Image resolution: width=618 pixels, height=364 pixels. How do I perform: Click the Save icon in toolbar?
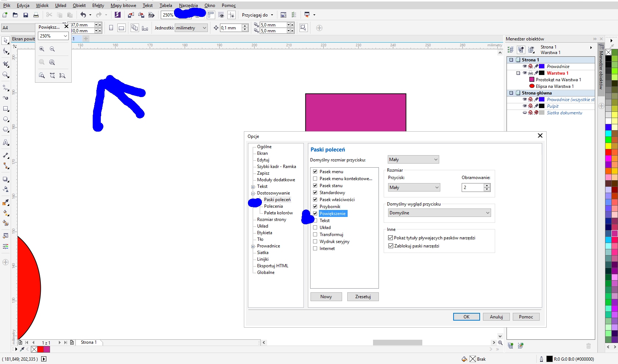(26, 15)
